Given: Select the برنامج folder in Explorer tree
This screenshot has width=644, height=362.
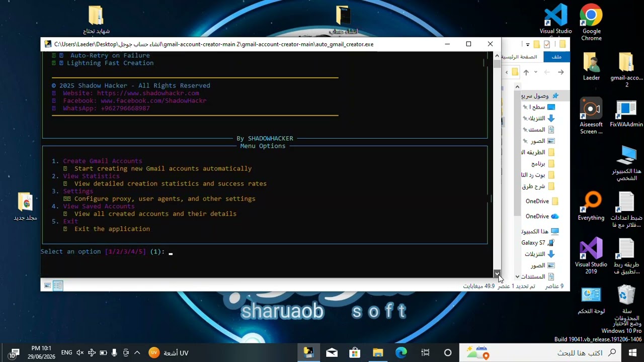Looking at the screenshot, I should click(542, 164).
